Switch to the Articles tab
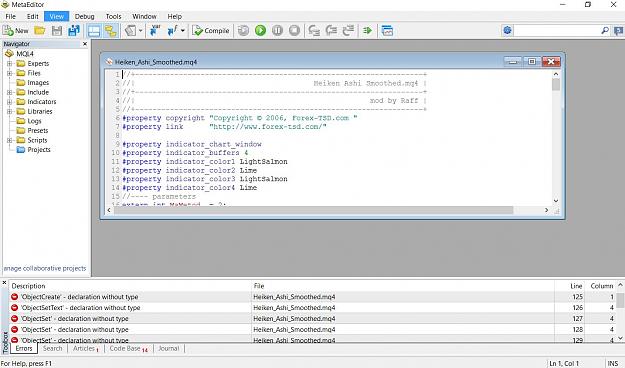The width and height of the screenshot is (625, 368). 85,348
